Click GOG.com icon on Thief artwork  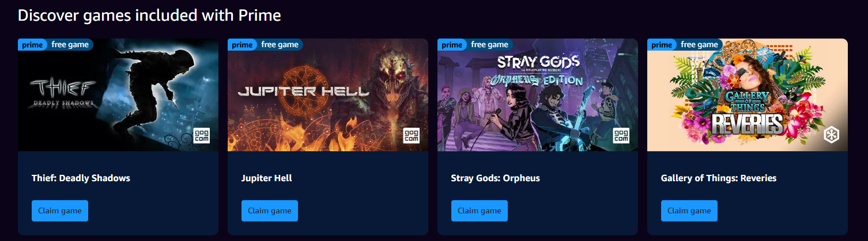(202, 135)
